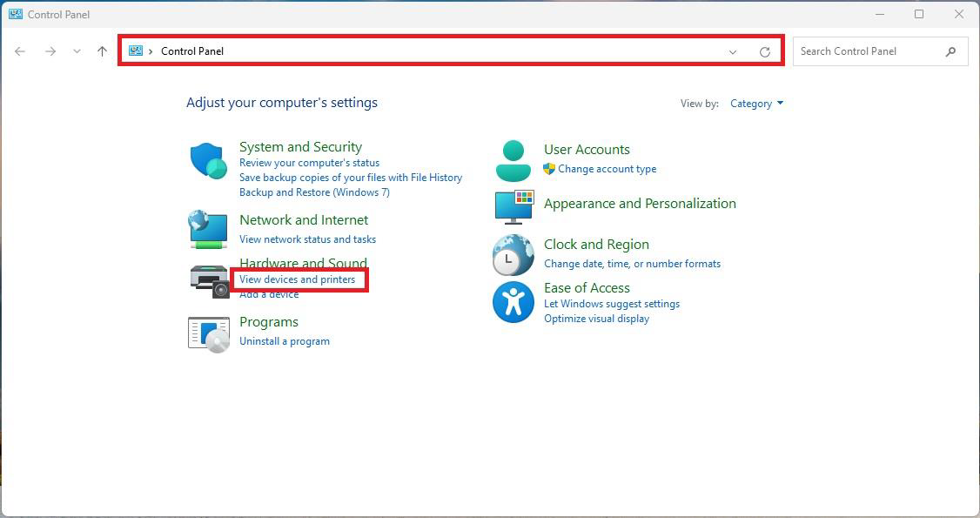Click Uninstall a program link
The width and height of the screenshot is (980, 518).
point(284,341)
